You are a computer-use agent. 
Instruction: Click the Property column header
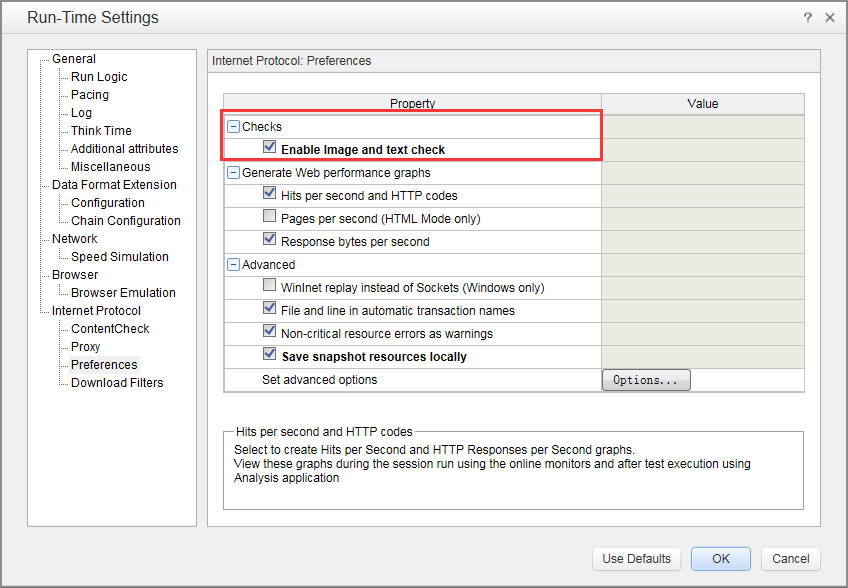412,104
